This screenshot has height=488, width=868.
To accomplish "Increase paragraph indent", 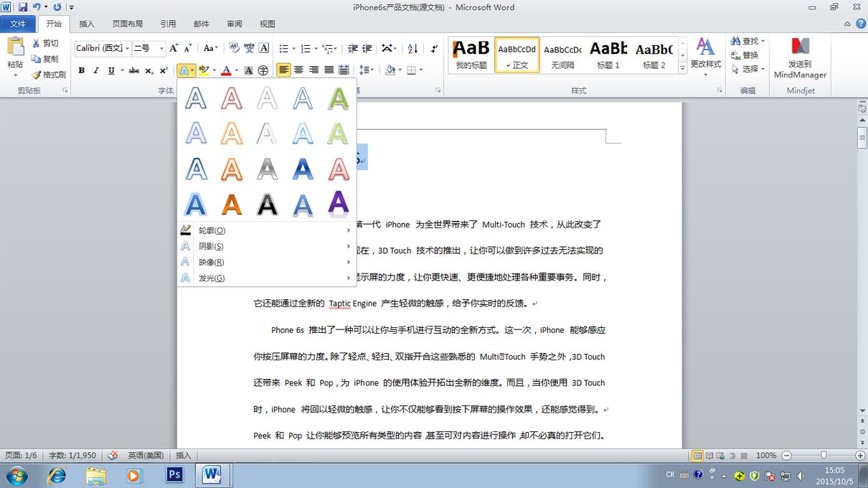I will coord(367,48).
